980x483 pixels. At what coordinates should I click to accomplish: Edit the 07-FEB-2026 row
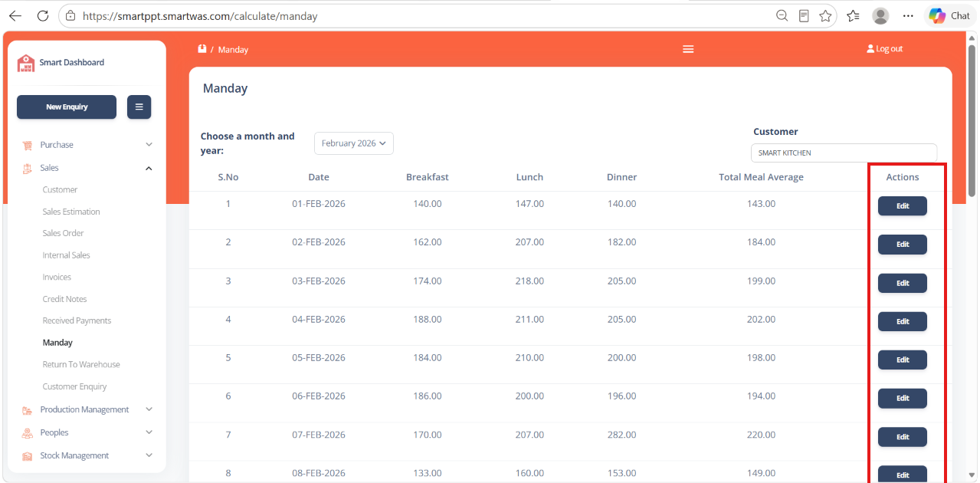coord(903,436)
